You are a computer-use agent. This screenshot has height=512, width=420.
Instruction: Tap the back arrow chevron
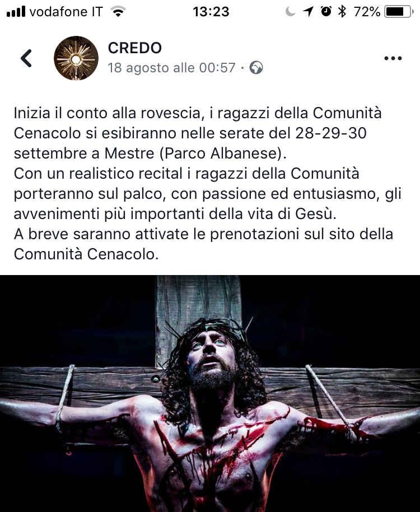tap(26, 58)
